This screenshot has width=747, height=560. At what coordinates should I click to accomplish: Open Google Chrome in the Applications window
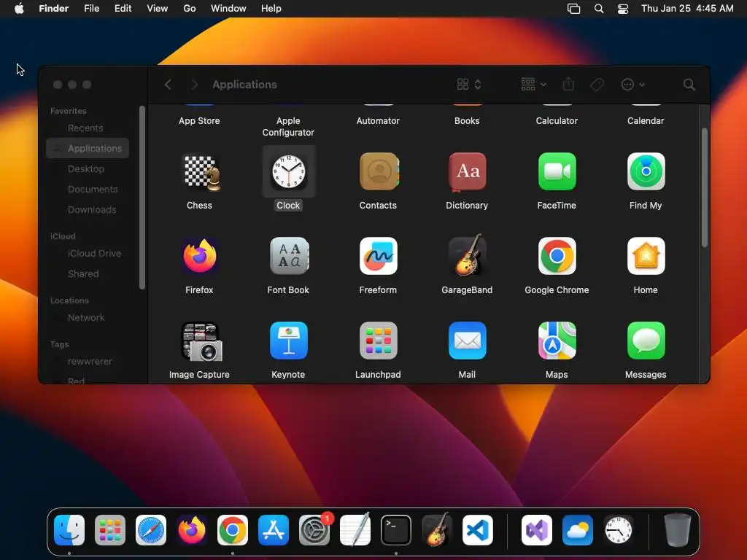[557, 256]
